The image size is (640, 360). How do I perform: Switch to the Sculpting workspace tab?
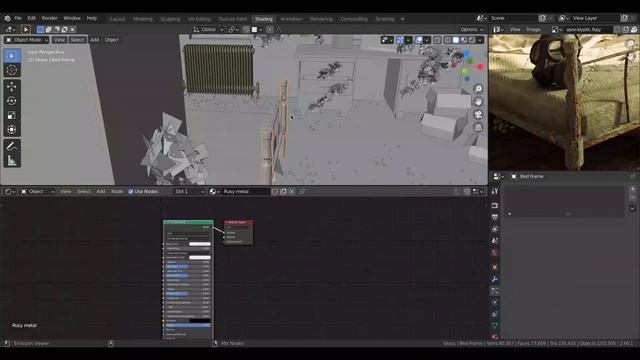(170, 19)
